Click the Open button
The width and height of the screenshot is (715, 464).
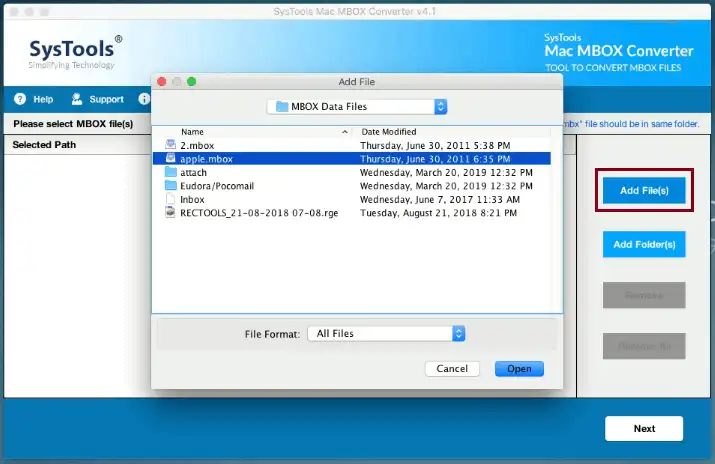click(x=519, y=369)
